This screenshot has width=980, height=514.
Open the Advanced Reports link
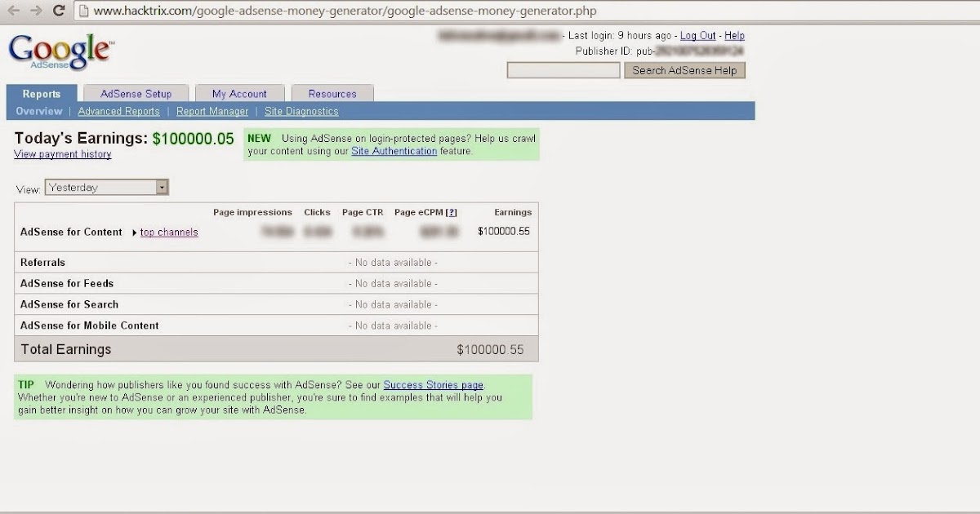[x=118, y=112]
